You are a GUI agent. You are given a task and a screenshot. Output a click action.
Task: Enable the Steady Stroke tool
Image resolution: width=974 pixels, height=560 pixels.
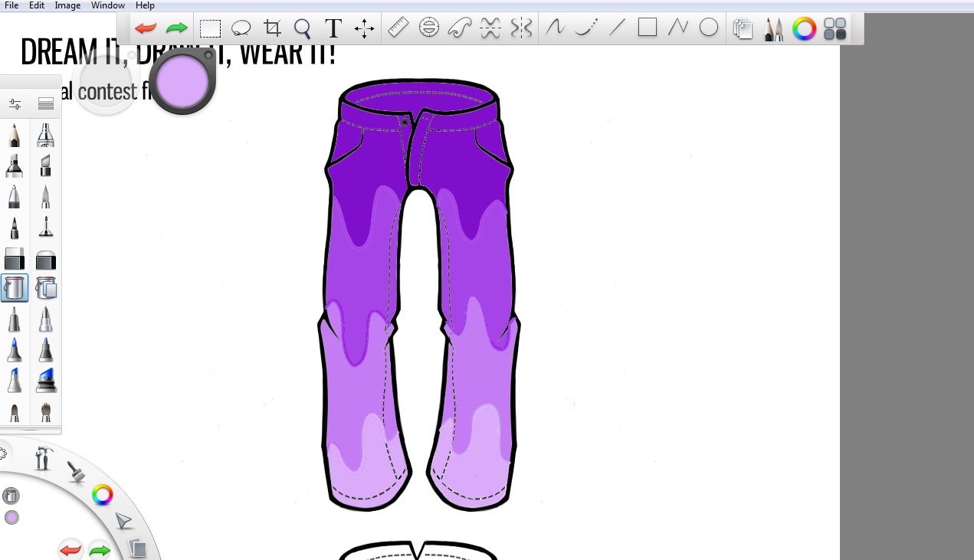click(x=554, y=28)
